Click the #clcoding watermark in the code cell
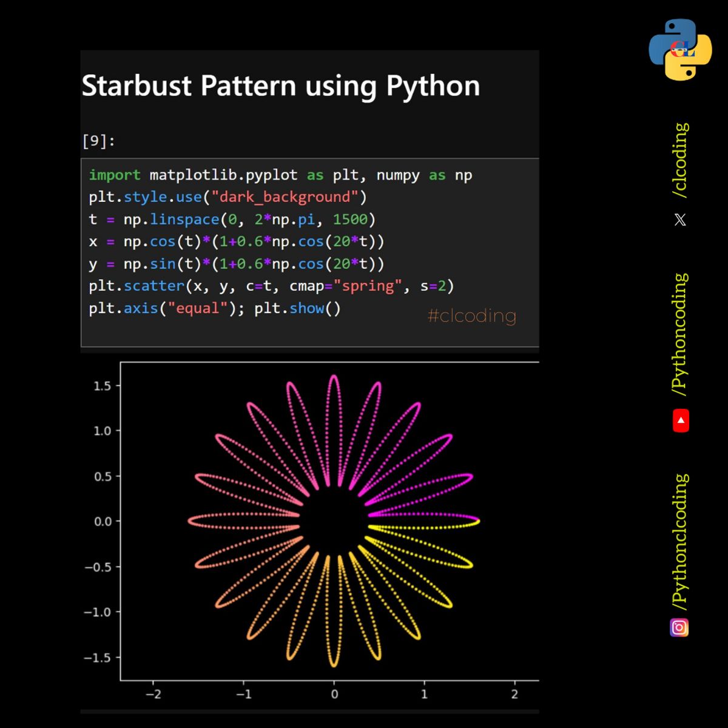728x728 pixels. click(472, 315)
